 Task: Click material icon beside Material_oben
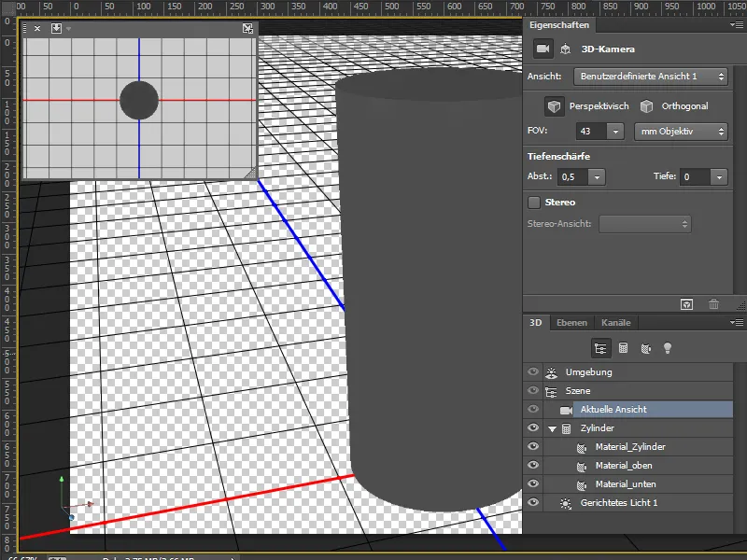[x=581, y=466]
